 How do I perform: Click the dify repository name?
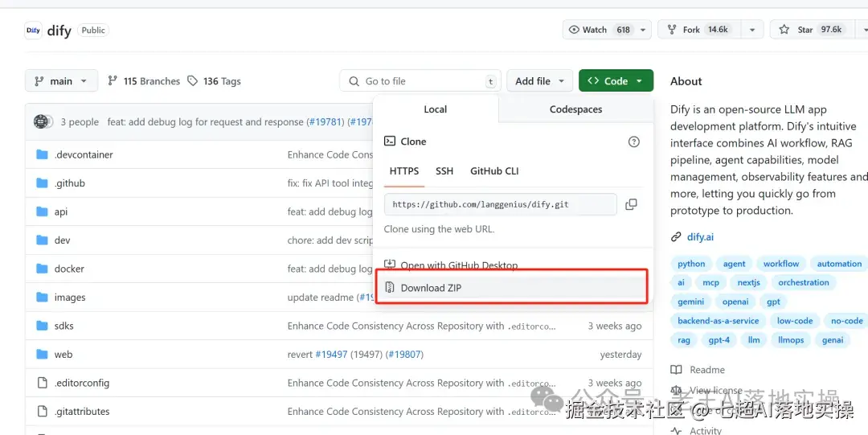point(59,31)
